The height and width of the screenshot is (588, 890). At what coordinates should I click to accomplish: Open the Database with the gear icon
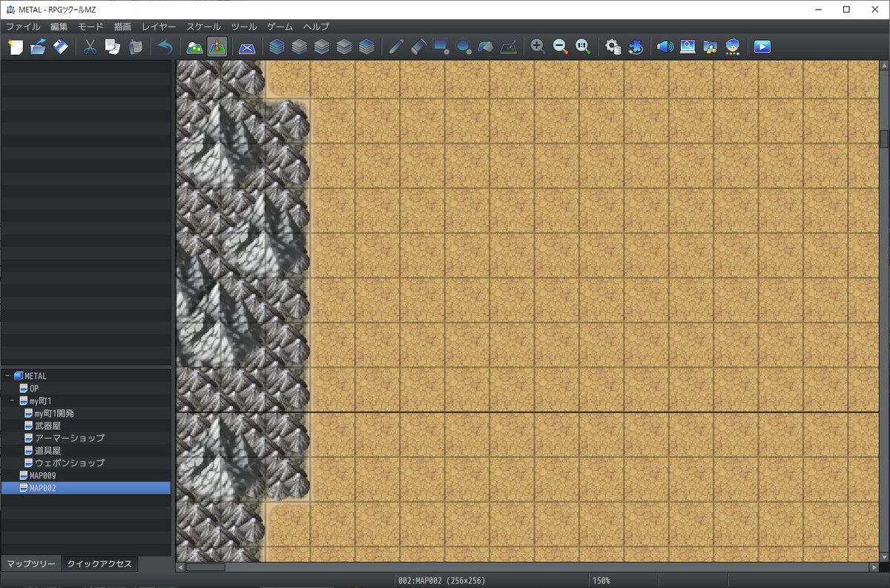(x=613, y=47)
